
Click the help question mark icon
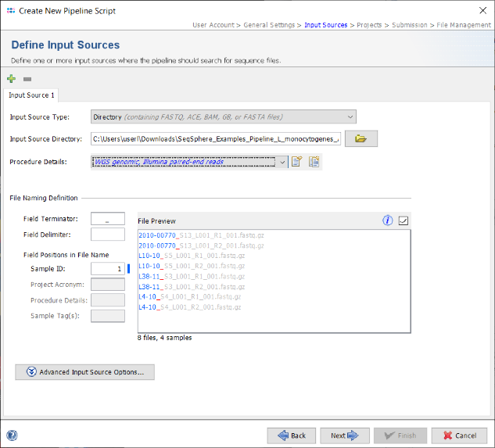click(12, 435)
